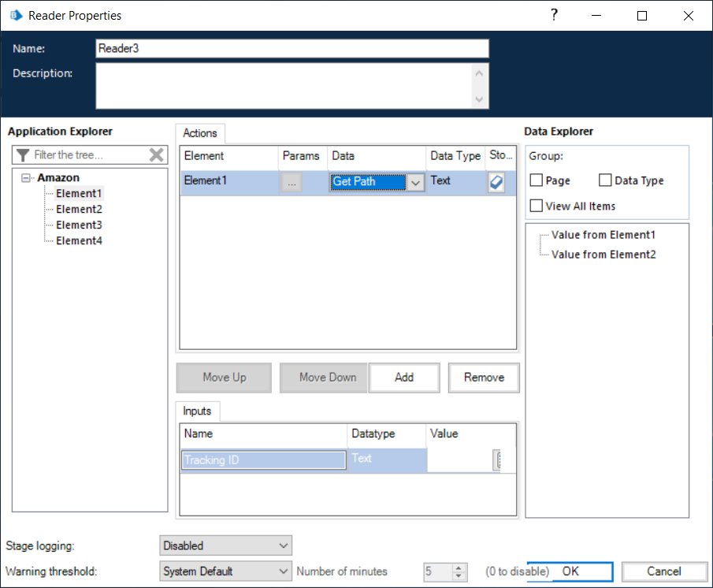Viewport: 713px width, 588px height.
Task: Click the clear filter X icon
Action: coord(156,155)
